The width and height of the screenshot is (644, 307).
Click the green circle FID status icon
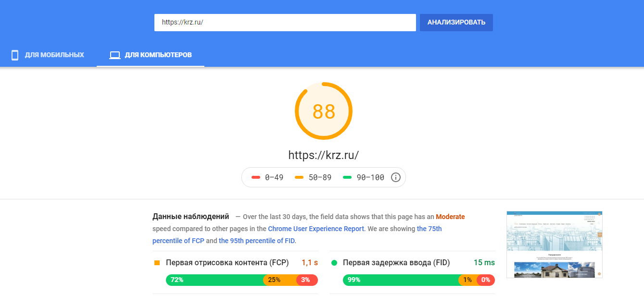tap(334, 263)
